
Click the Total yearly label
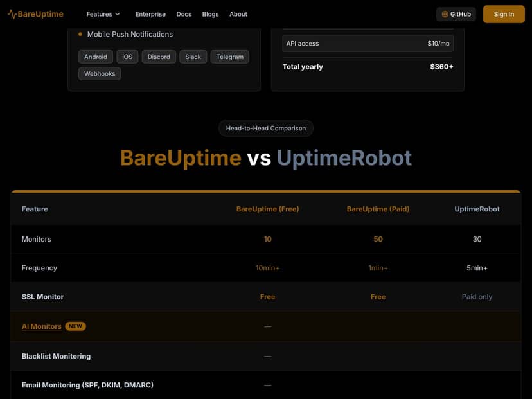[x=303, y=67]
